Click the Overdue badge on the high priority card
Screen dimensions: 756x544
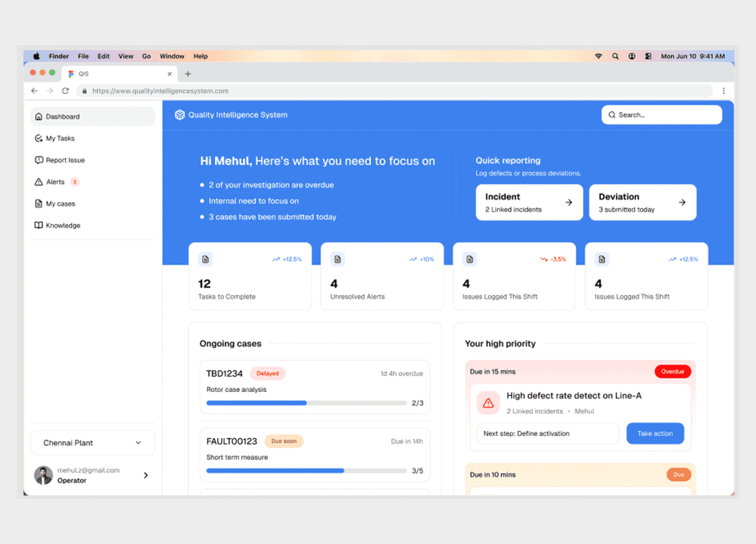pos(673,371)
